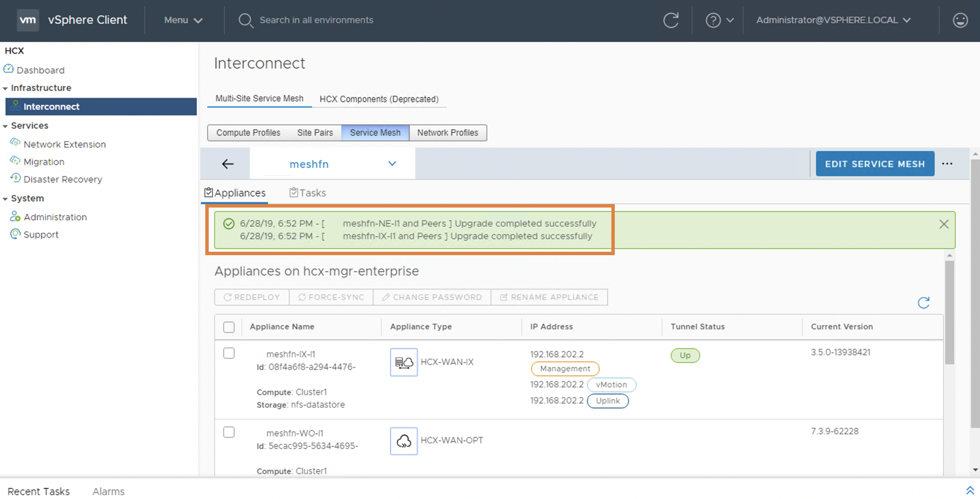Open Dashboard in the sidebar
Image resolution: width=980 pixels, height=499 pixels.
click(40, 70)
